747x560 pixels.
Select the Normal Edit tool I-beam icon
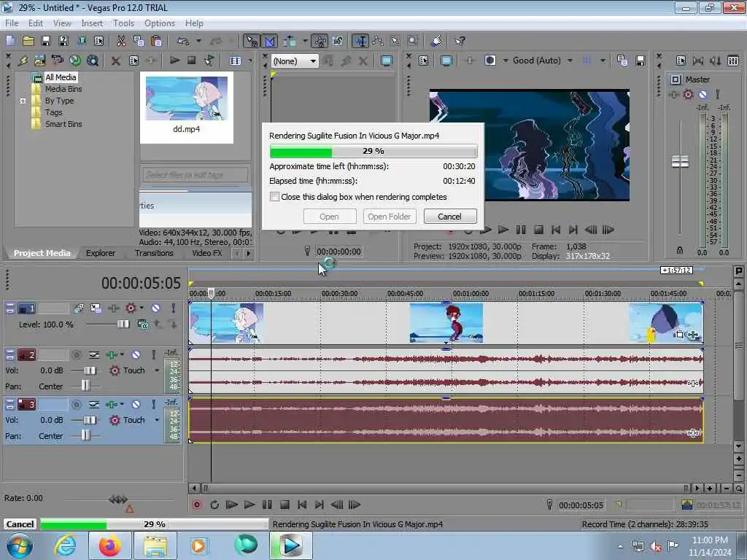[360, 41]
